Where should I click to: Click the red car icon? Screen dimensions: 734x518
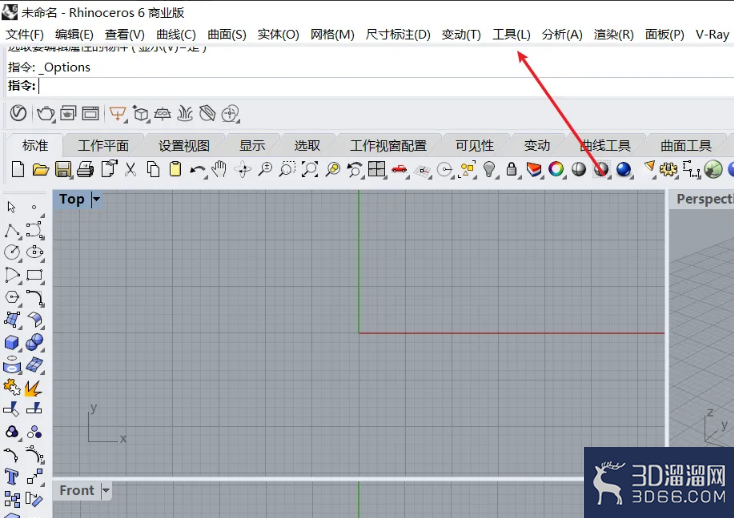coord(399,169)
